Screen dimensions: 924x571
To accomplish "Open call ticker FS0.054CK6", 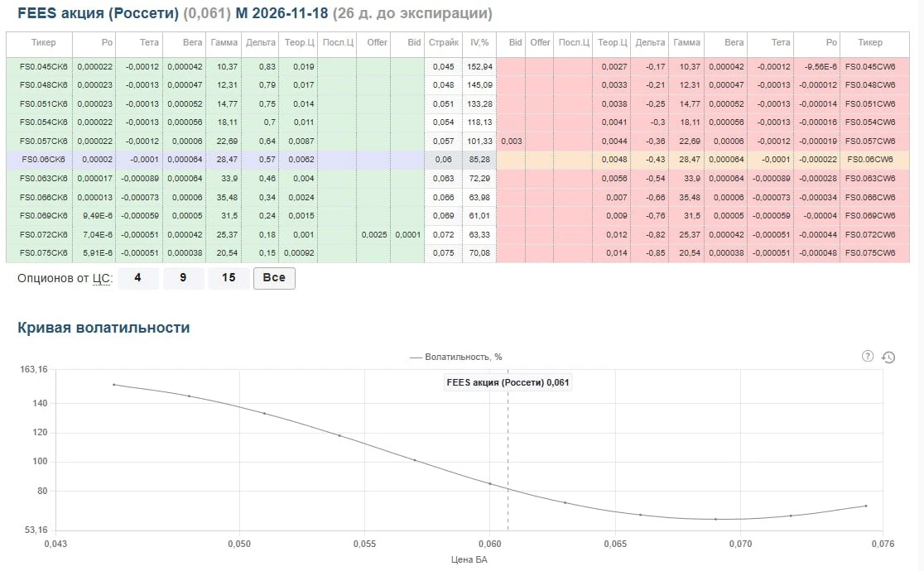I will click(44, 122).
